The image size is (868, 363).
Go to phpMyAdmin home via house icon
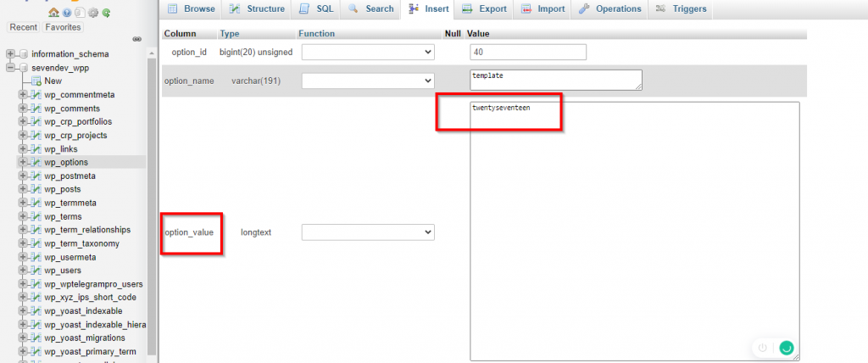pyautogui.click(x=53, y=12)
